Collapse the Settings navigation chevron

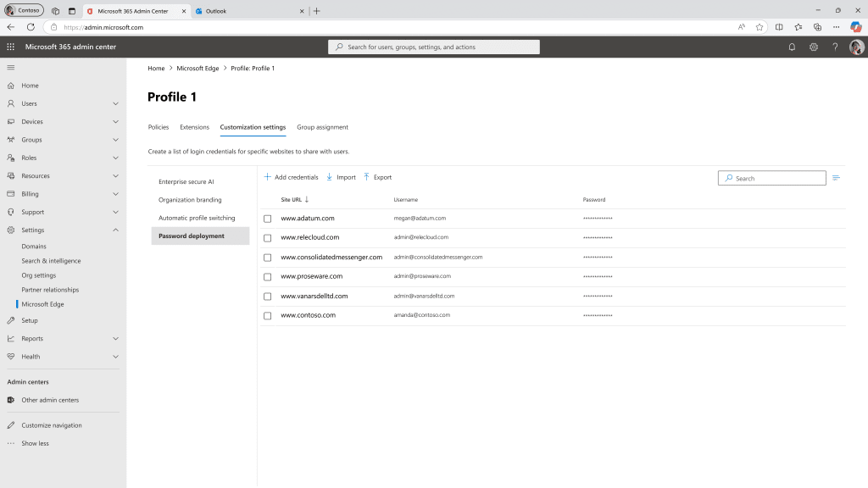pyautogui.click(x=115, y=230)
